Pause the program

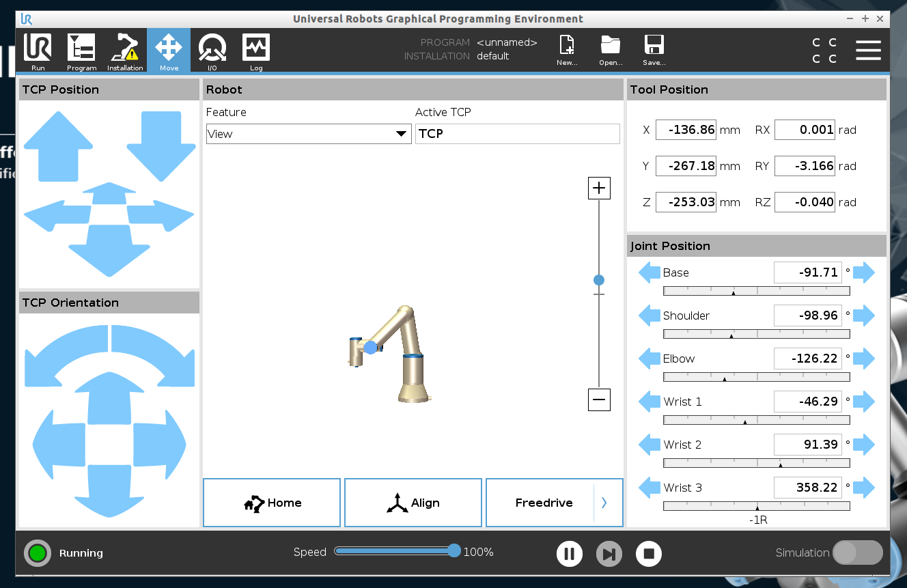pos(569,553)
